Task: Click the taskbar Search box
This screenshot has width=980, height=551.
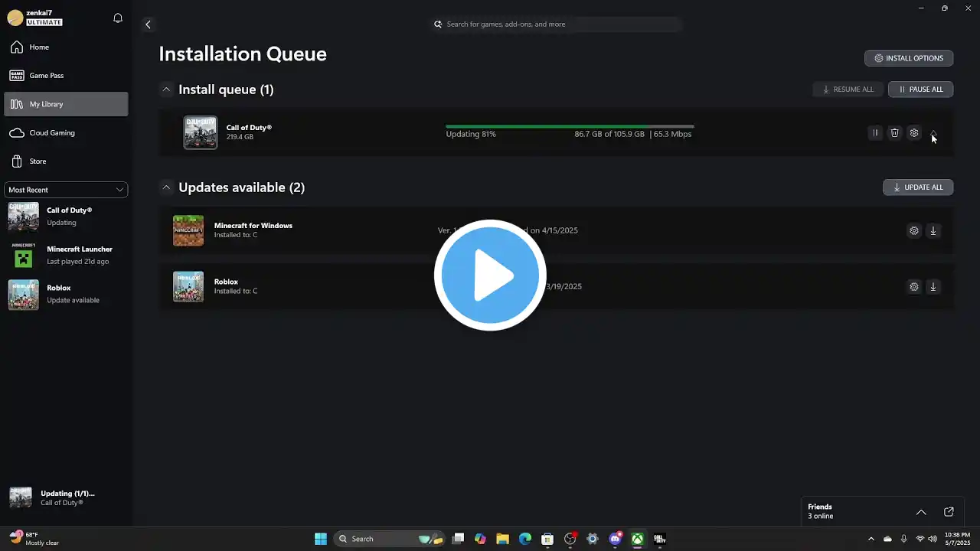Action: (389, 539)
